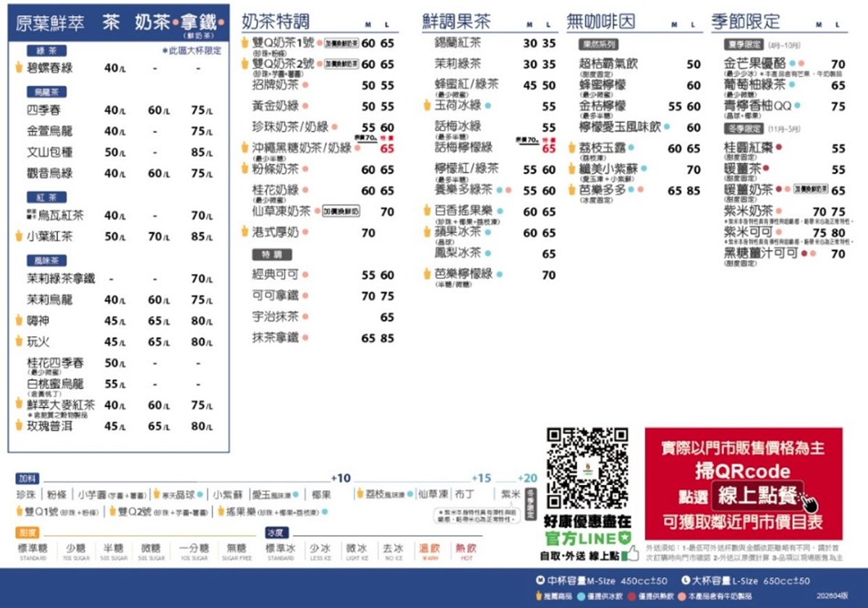The height and width of the screenshot is (608, 868).
Task: Click the cup icon beside 碧螺春綠
Action: (18, 68)
